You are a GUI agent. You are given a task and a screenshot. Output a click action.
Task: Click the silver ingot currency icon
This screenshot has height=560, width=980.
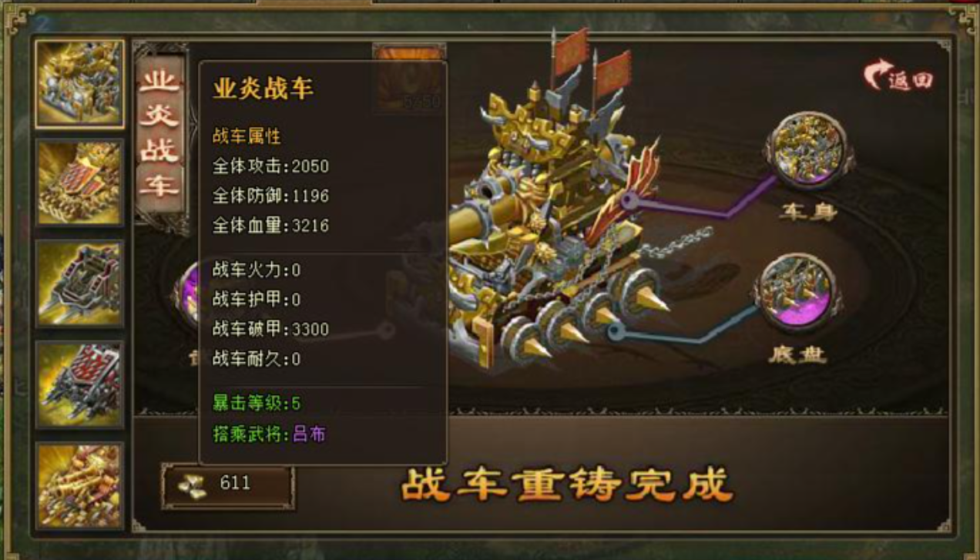190,484
